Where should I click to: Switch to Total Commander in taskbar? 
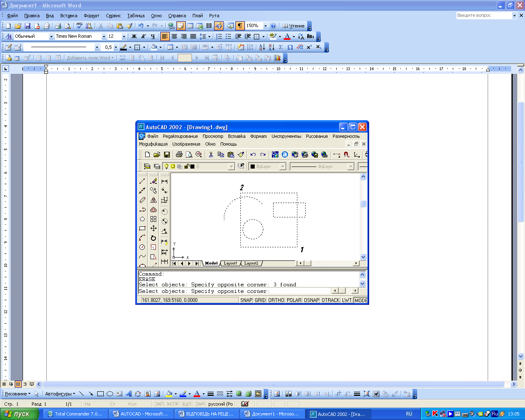[x=75, y=414]
